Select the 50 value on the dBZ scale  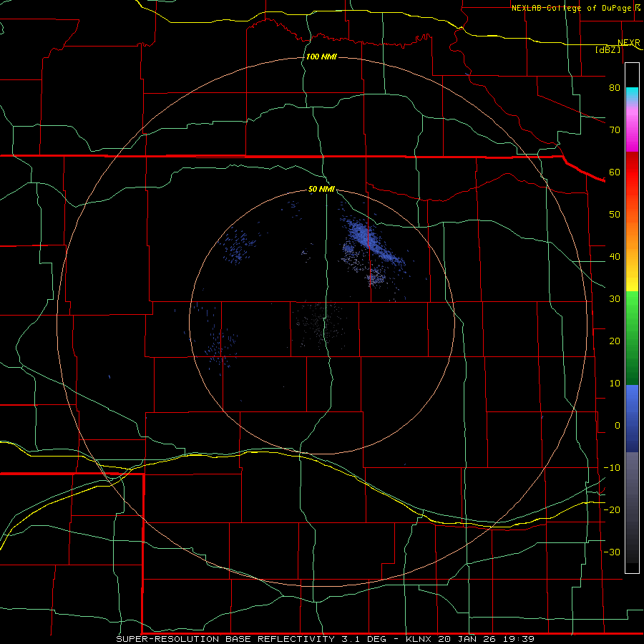615,215
